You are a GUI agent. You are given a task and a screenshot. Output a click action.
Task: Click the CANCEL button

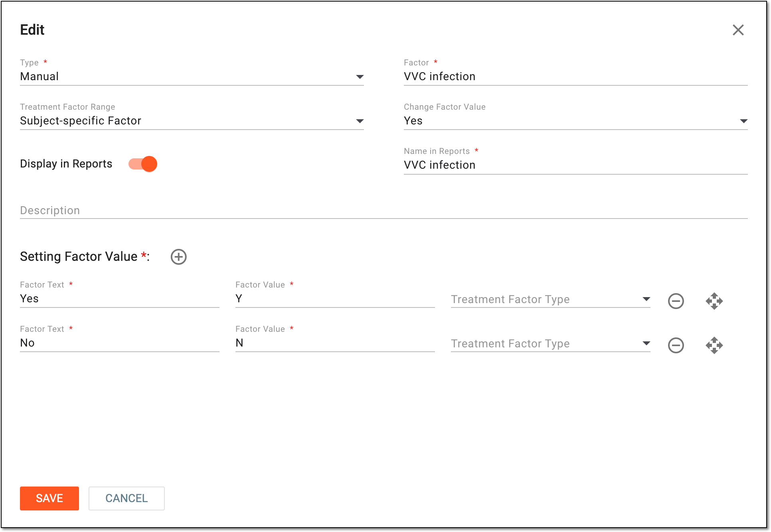point(127,498)
